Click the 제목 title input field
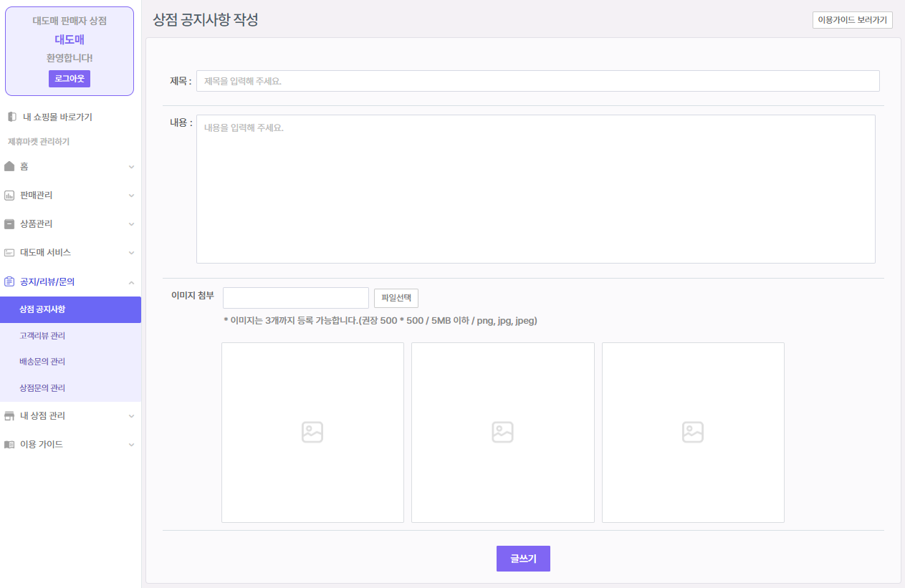The height and width of the screenshot is (588, 905). 537,81
